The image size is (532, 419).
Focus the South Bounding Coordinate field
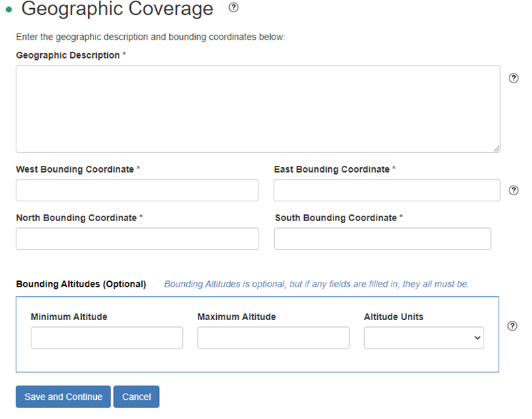(383, 239)
